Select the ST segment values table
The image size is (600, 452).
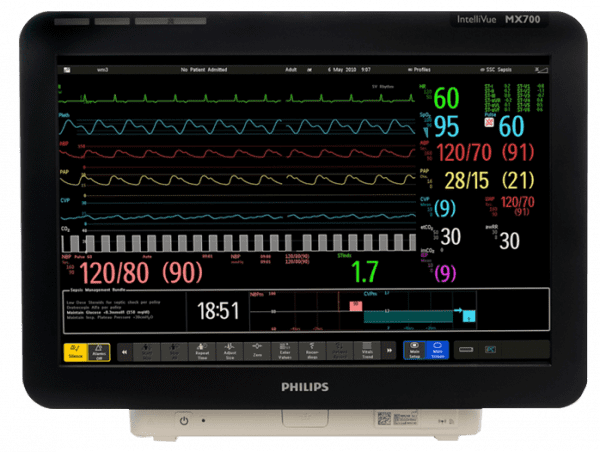coord(514,98)
